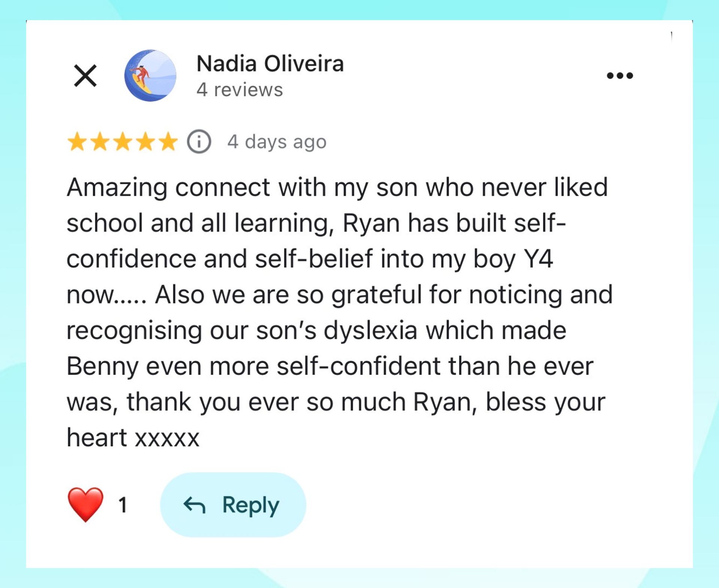
Task: Click "heart xxxxx" on the last line
Action: [133, 437]
